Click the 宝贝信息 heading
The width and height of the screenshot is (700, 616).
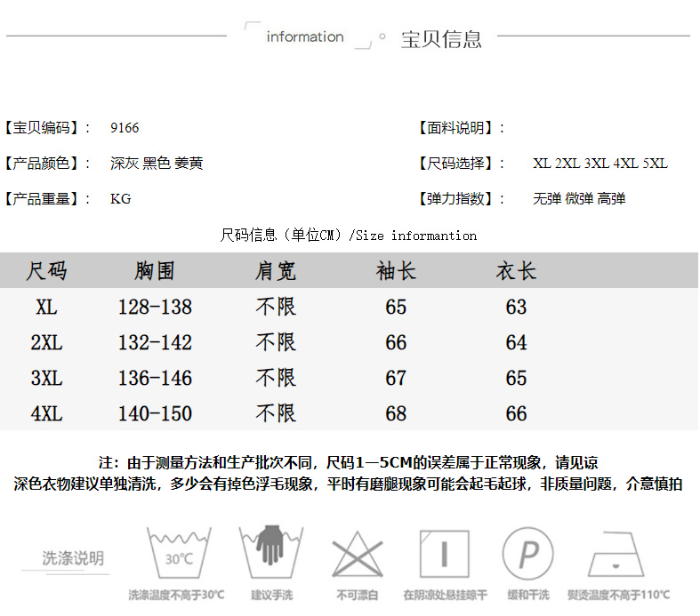coord(441,39)
